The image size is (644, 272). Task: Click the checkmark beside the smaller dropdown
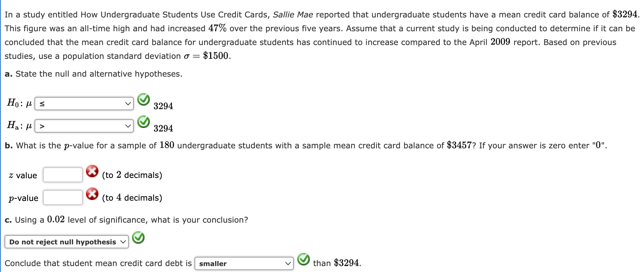pos(303,260)
